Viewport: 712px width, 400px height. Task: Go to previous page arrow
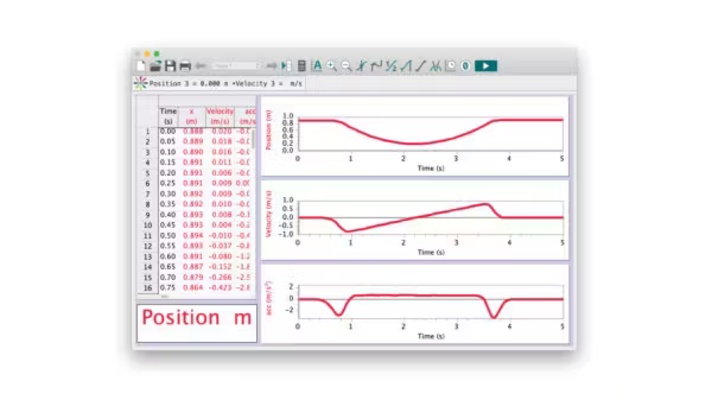[x=200, y=66]
